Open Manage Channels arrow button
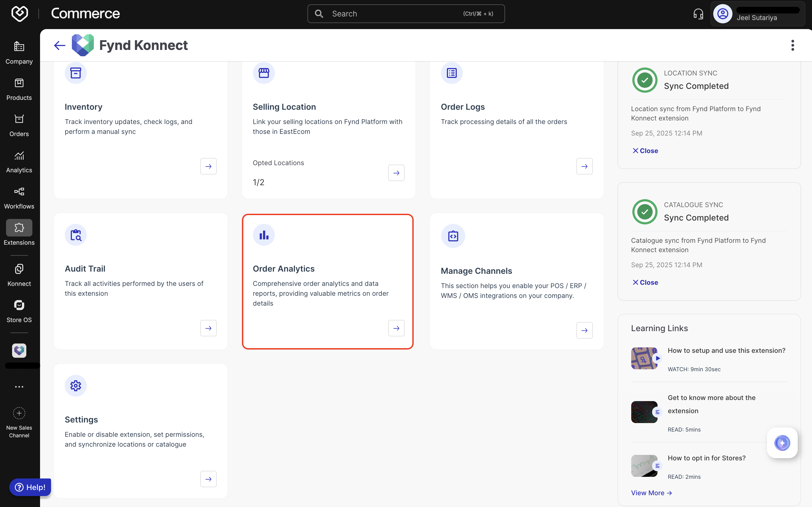Viewport: 812px width, 507px height. tap(584, 330)
